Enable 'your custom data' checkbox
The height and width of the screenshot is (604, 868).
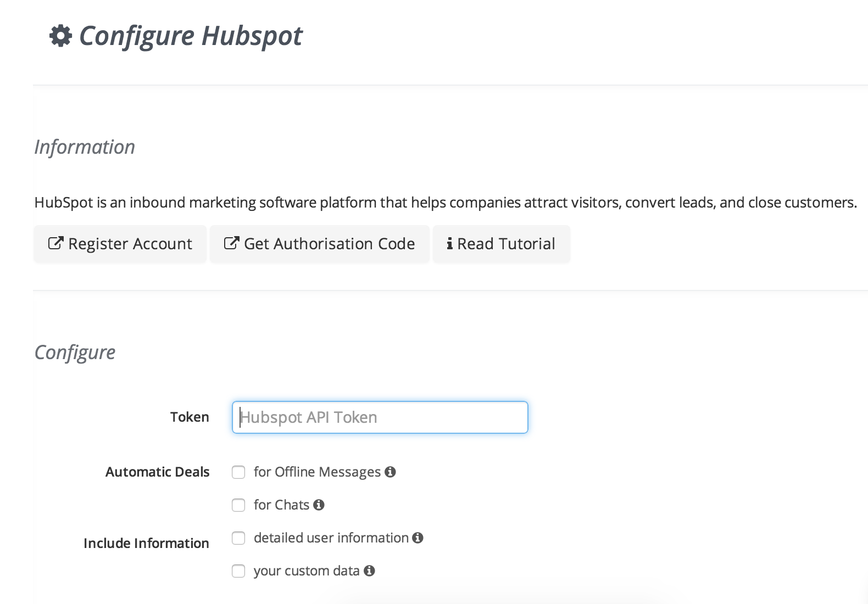tap(238, 571)
